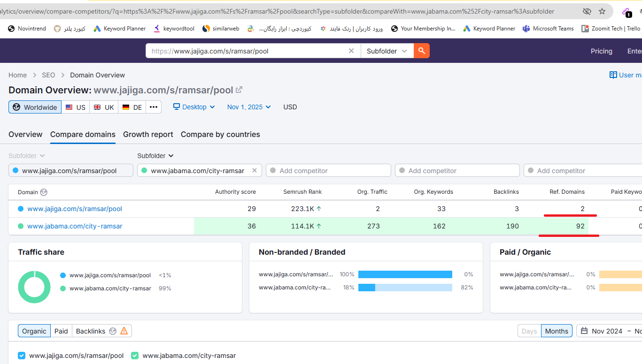The image size is (642, 364).
Task: Open the Nov 1, 2025 date dropdown
Action: click(249, 107)
